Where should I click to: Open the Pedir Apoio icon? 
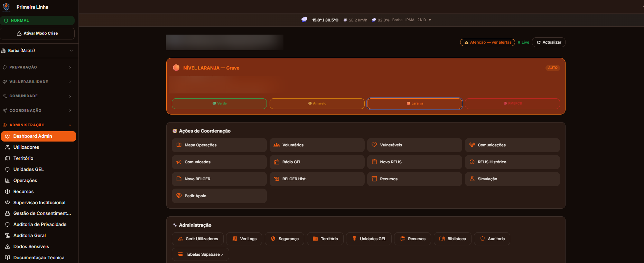(179, 196)
